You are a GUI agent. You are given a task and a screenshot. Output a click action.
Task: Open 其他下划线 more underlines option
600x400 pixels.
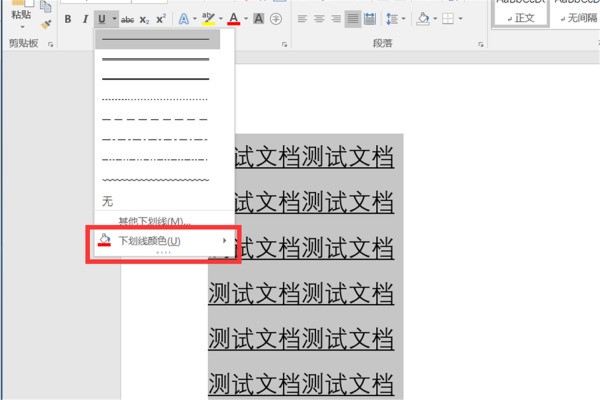click(153, 221)
